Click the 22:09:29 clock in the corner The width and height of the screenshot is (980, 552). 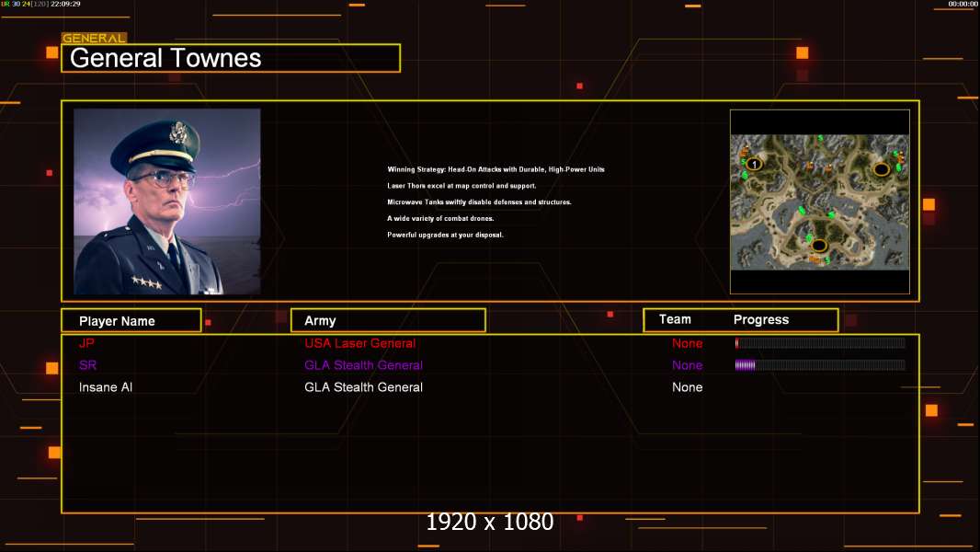[65, 4]
